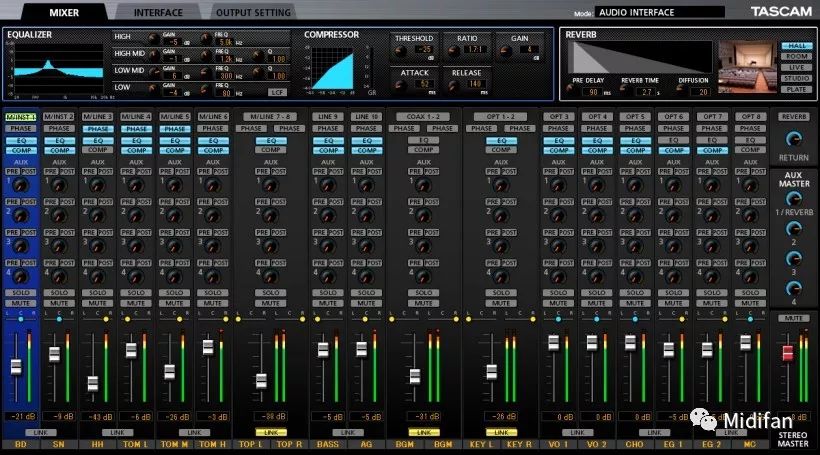Solo the BD channel

(x=21, y=293)
